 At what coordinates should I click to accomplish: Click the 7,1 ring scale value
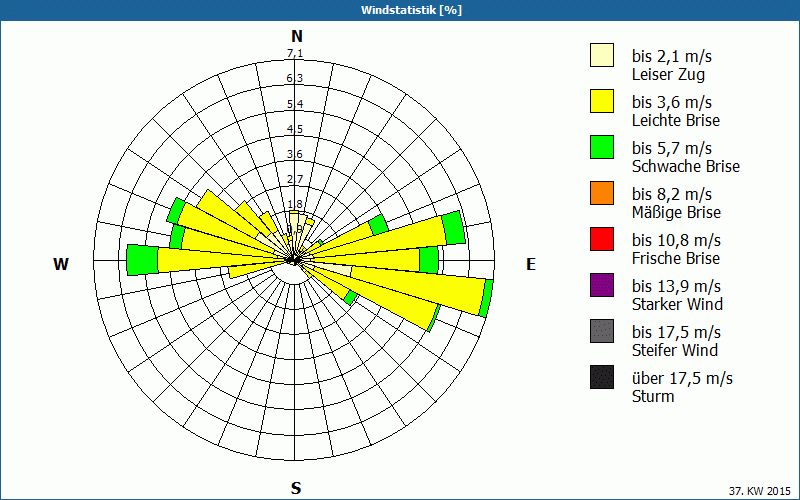click(295, 54)
